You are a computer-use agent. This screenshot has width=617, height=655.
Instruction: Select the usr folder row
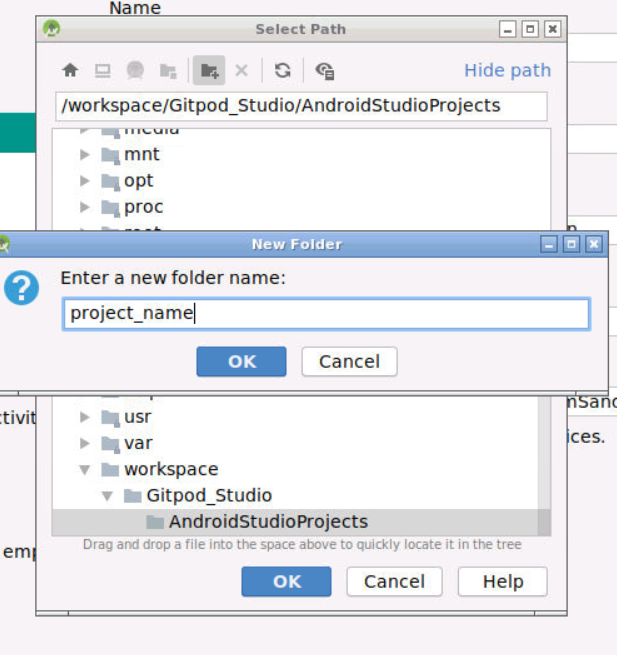[295, 417]
